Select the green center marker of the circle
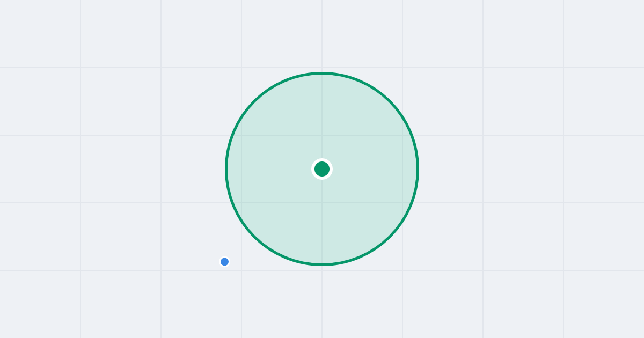 click(x=322, y=169)
